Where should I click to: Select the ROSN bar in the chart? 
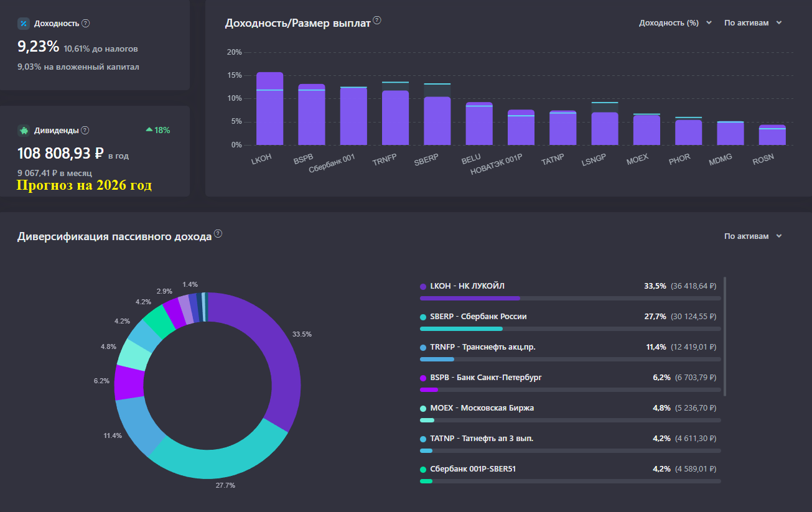pyautogui.click(x=772, y=135)
